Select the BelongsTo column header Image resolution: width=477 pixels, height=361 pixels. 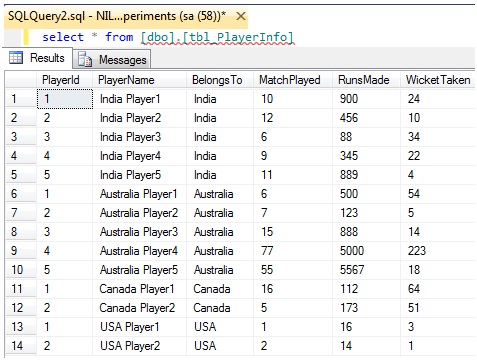pyautogui.click(x=220, y=80)
